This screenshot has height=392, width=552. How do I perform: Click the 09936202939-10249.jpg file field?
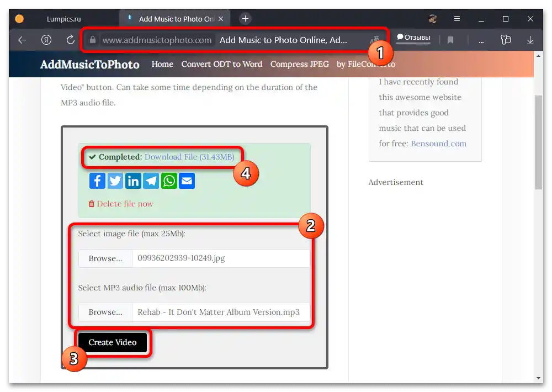(221, 258)
